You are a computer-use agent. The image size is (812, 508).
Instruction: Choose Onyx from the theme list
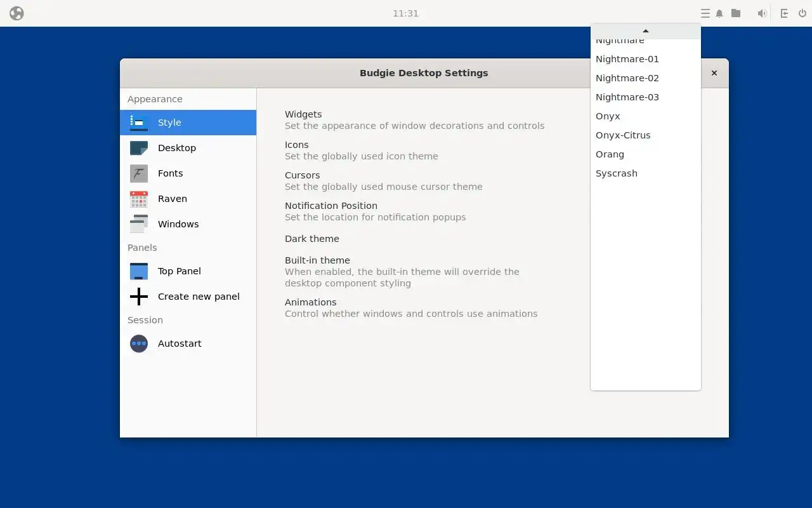[x=646, y=116]
